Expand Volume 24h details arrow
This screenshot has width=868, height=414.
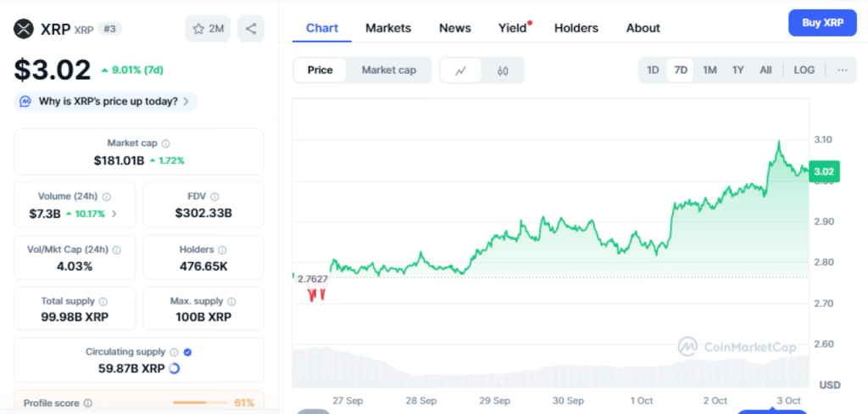point(114,214)
